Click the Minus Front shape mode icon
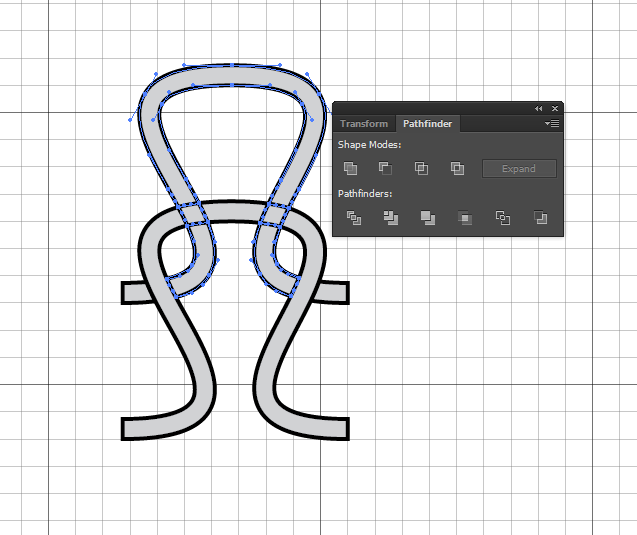 385,168
